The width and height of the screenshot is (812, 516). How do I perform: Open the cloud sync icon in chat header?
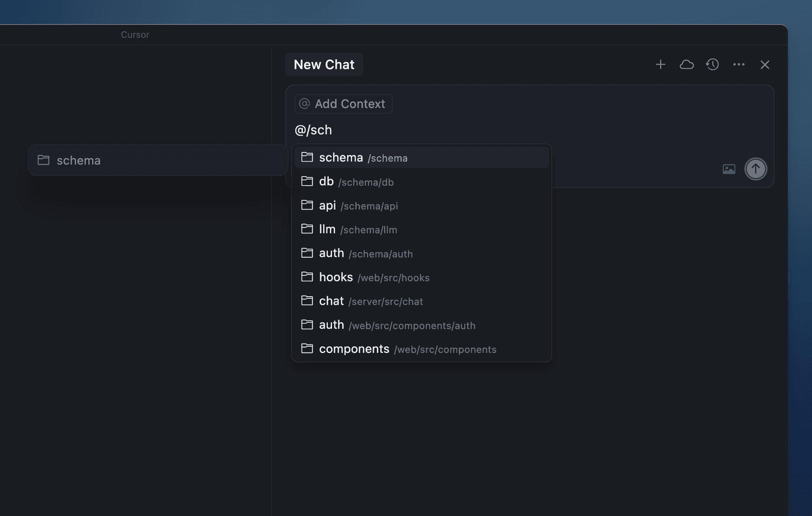coord(686,64)
